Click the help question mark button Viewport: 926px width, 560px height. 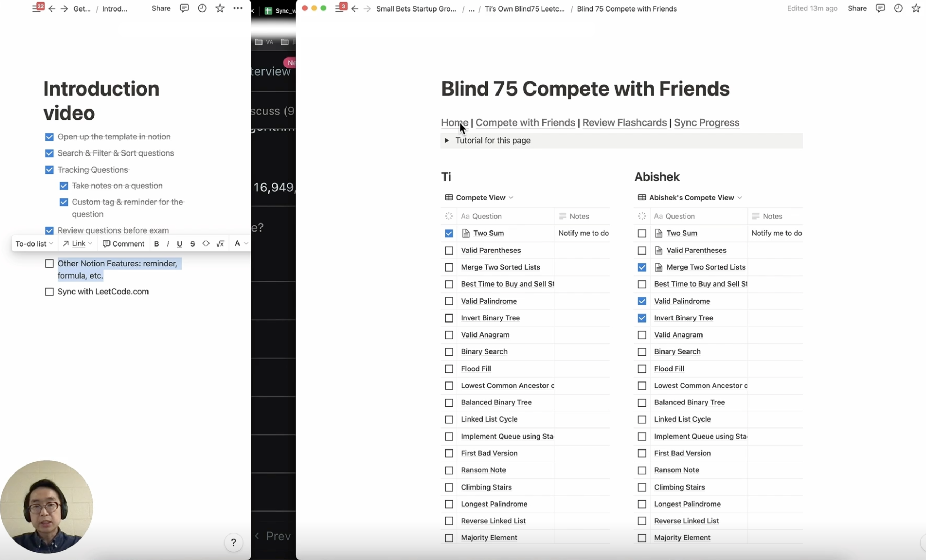233,542
